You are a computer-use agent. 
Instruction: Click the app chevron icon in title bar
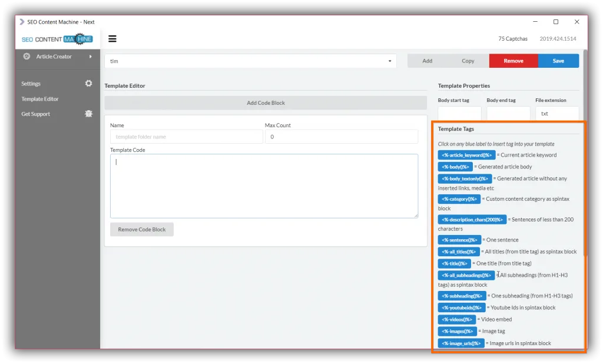(22, 22)
